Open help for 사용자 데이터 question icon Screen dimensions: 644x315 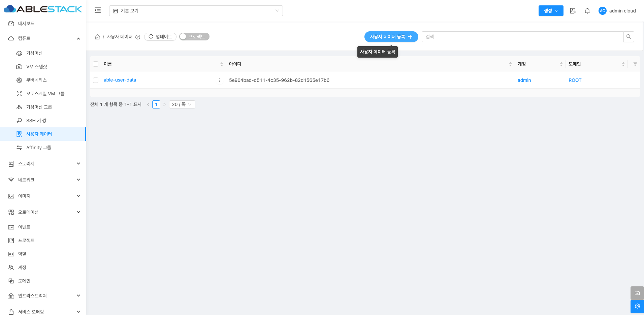coord(138,37)
